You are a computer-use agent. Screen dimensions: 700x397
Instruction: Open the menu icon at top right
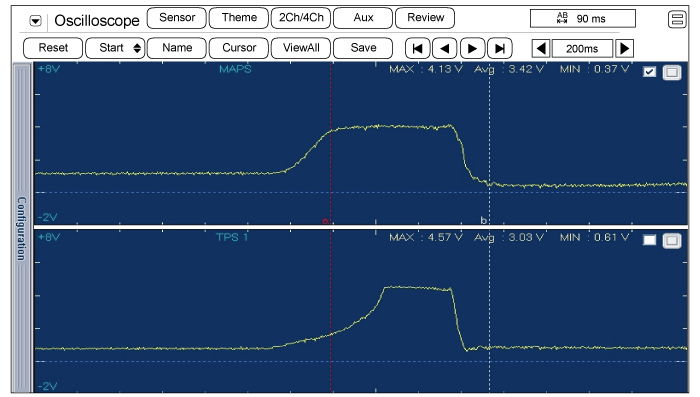pos(677,20)
